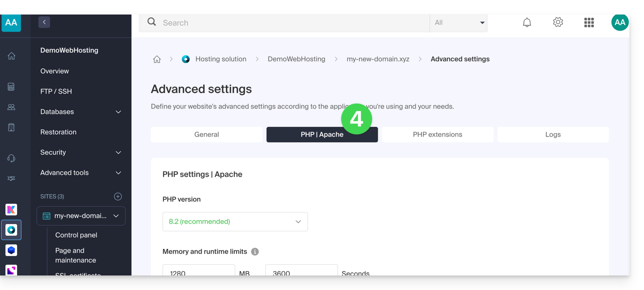Open the settings gear icon

point(558,23)
